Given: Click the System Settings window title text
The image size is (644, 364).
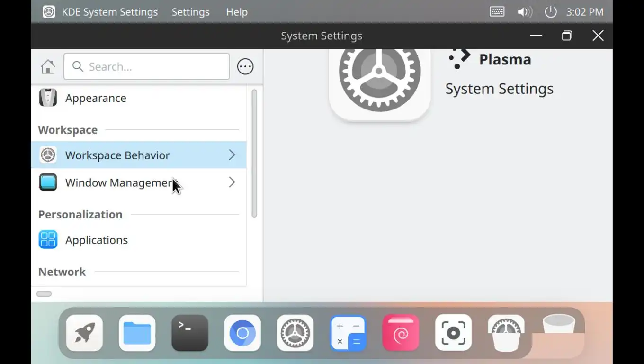Looking at the screenshot, I should click(x=322, y=36).
